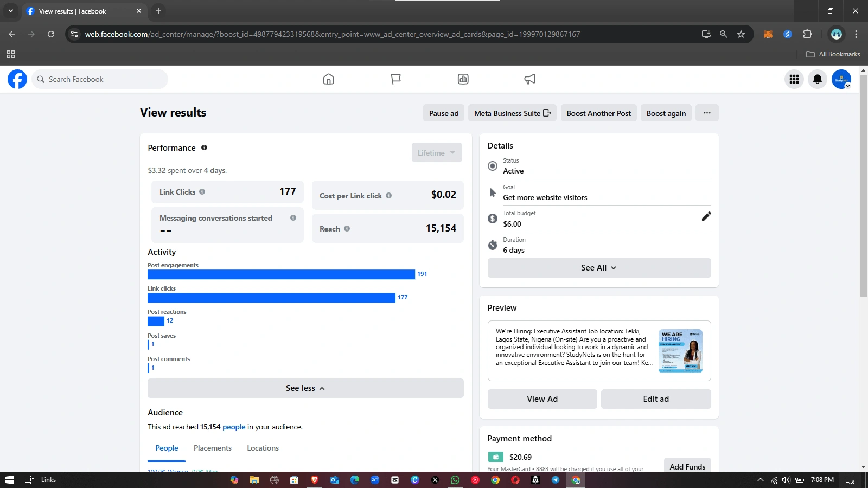Open the blue S extension icon
This screenshot has width=868, height=488.
pyautogui.click(x=788, y=34)
